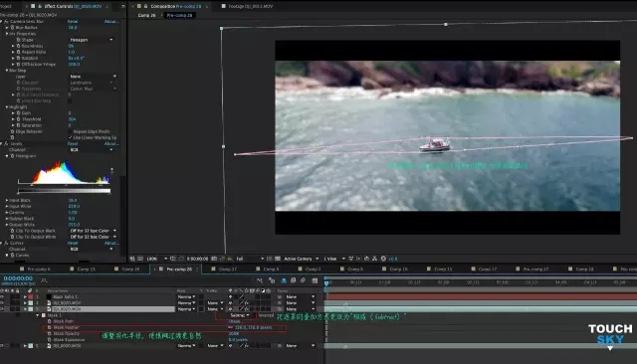This screenshot has width=637, height=364.
Task: Click the Shape stopwatch icon
Action: (18, 40)
